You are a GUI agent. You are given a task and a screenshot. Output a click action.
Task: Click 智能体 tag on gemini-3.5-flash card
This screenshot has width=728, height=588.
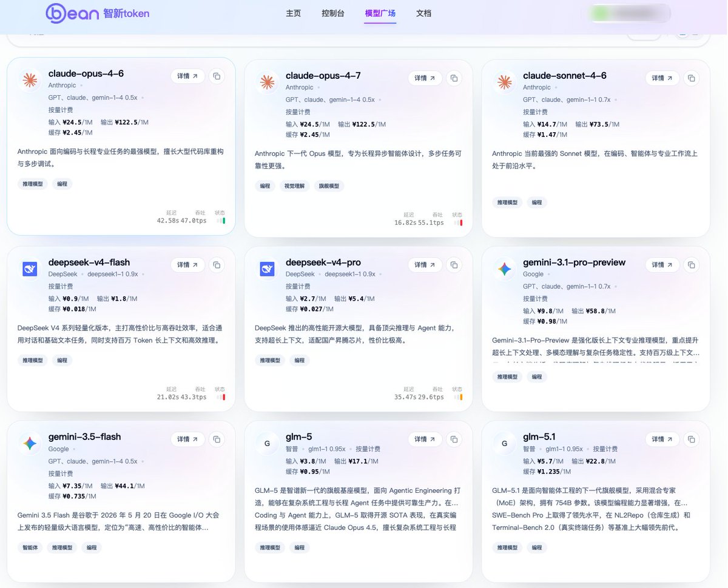click(30, 547)
